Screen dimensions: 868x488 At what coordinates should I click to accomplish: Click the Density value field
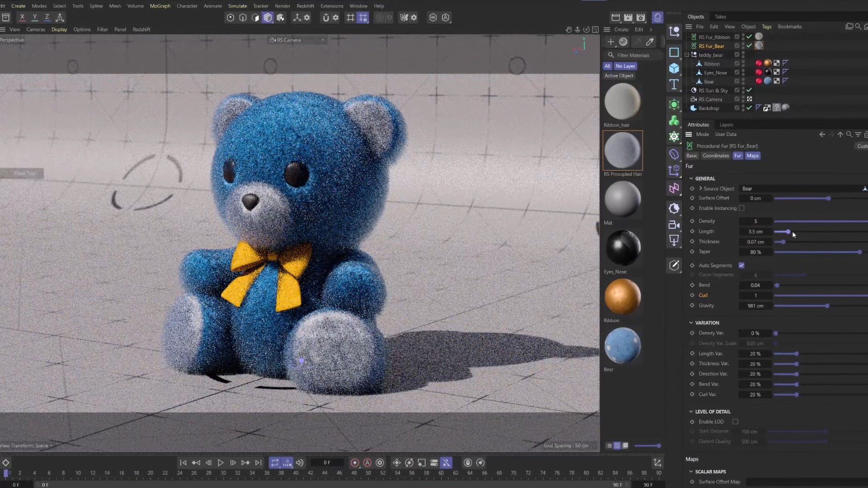point(755,221)
